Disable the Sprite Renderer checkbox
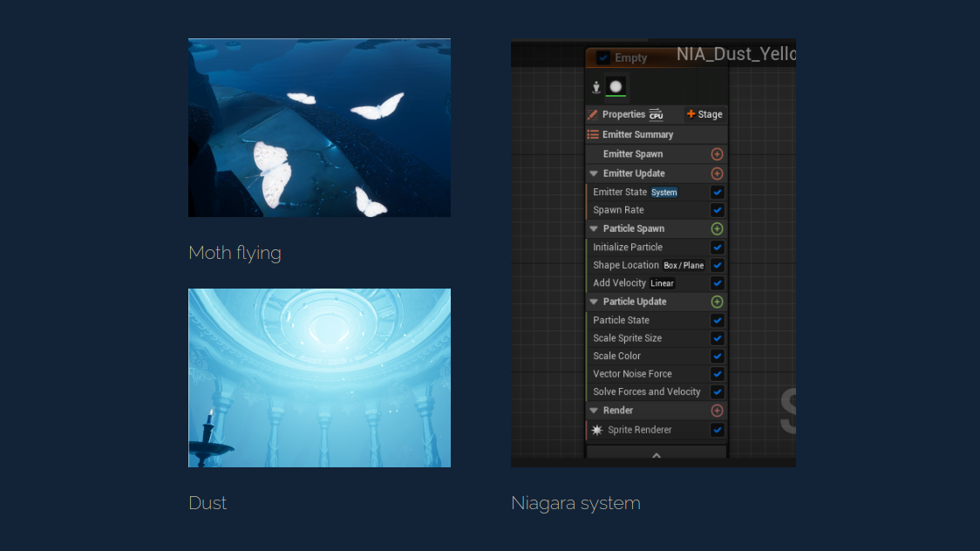 click(x=717, y=430)
